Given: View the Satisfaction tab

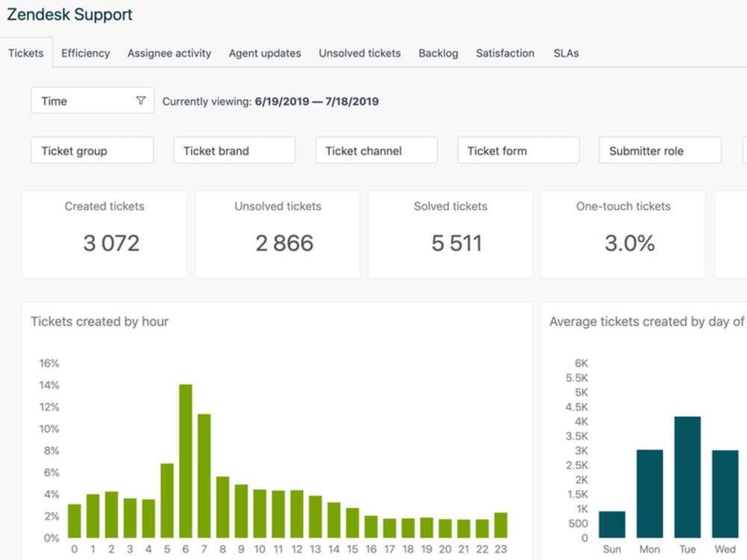Looking at the screenshot, I should (505, 53).
